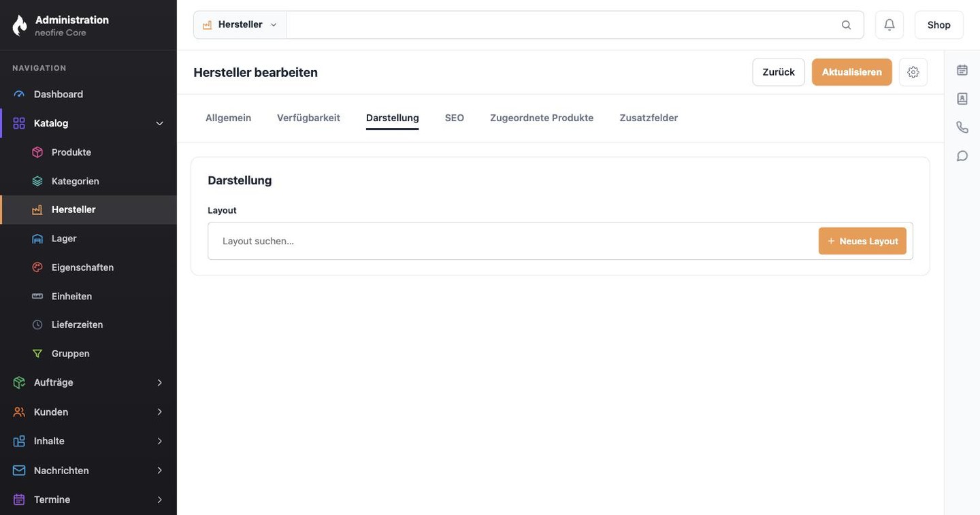This screenshot has width=980, height=515.
Task: Click the Aktualisieren button
Action: [x=852, y=72]
